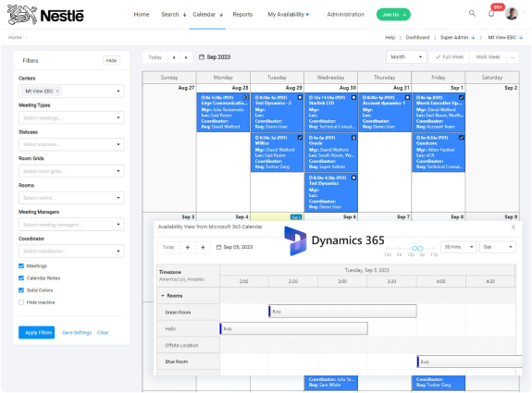Click the Helix room Busy bar
Viewport: 532px width, 393px height.
[293, 328]
